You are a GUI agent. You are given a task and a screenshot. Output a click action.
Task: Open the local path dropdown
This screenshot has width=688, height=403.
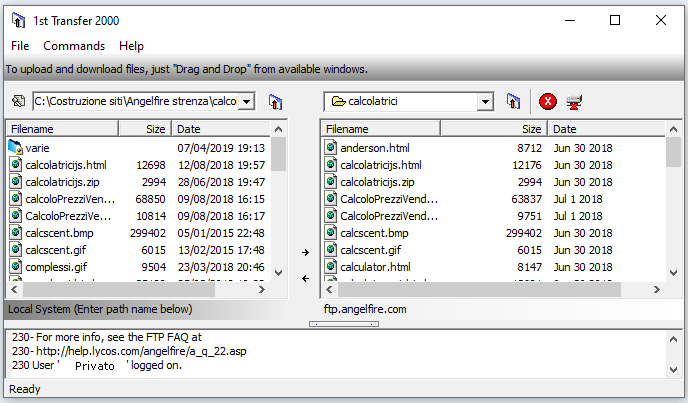click(247, 101)
